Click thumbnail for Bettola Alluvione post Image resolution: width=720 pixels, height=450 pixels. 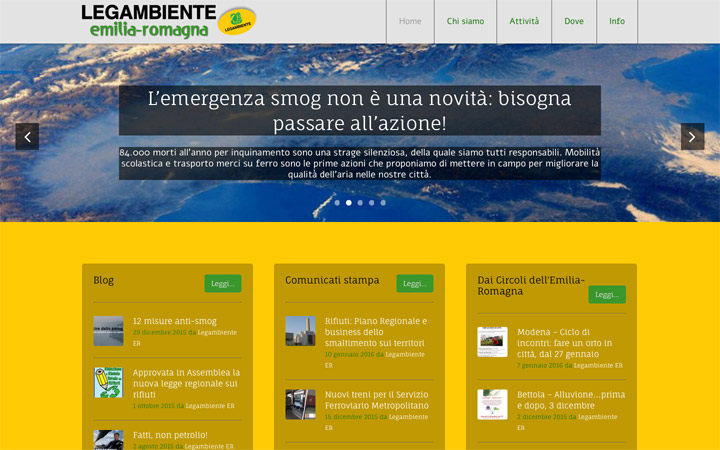492,405
